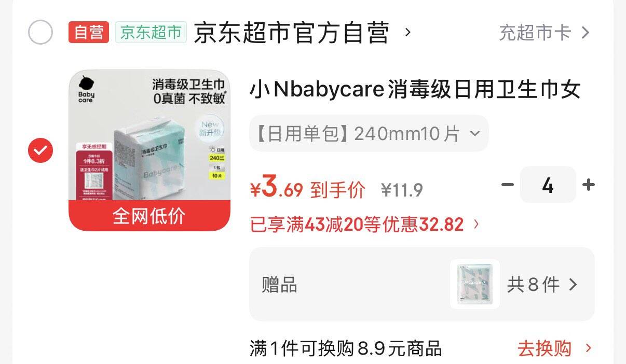Tap the 3.69 到手价 price
The height and width of the screenshot is (364, 626).
(307, 188)
